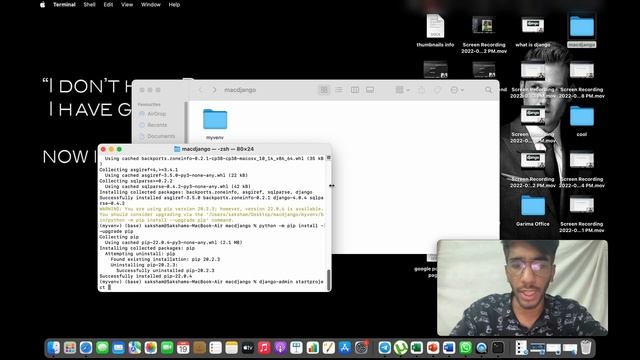Screen dimensions: 640x360
Task: Go back in Finder window
Action: 200,90
